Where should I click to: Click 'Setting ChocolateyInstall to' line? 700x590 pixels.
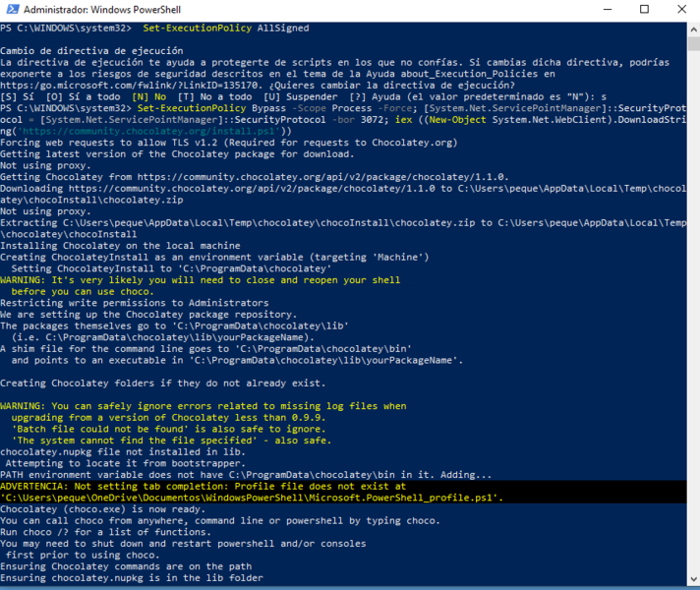click(x=171, y=268)
